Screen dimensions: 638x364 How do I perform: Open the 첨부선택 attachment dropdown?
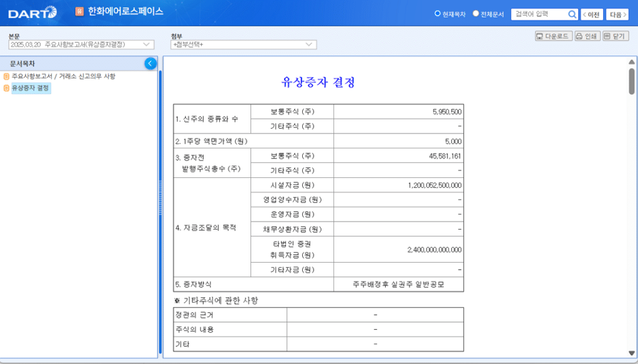click(x=244, y=45)
